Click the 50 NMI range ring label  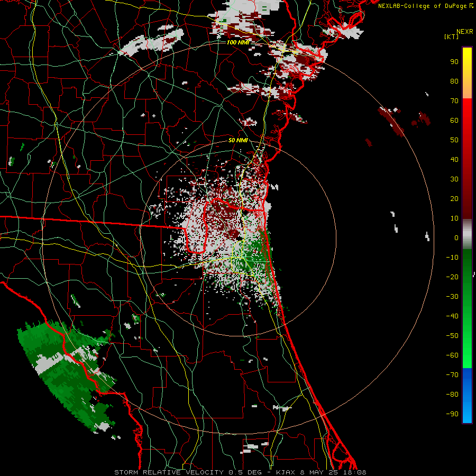(x=238, y=140)
